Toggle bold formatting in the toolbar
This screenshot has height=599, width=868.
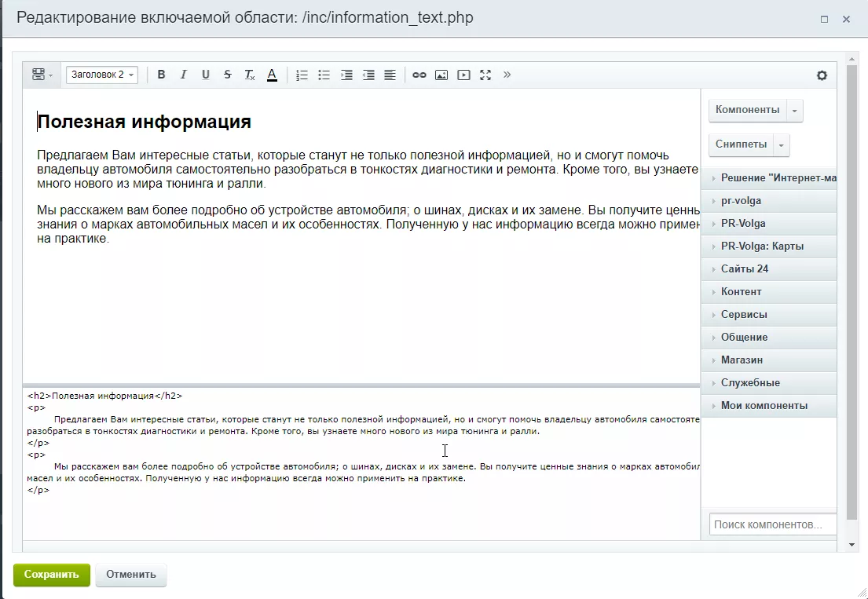(161, 75)
